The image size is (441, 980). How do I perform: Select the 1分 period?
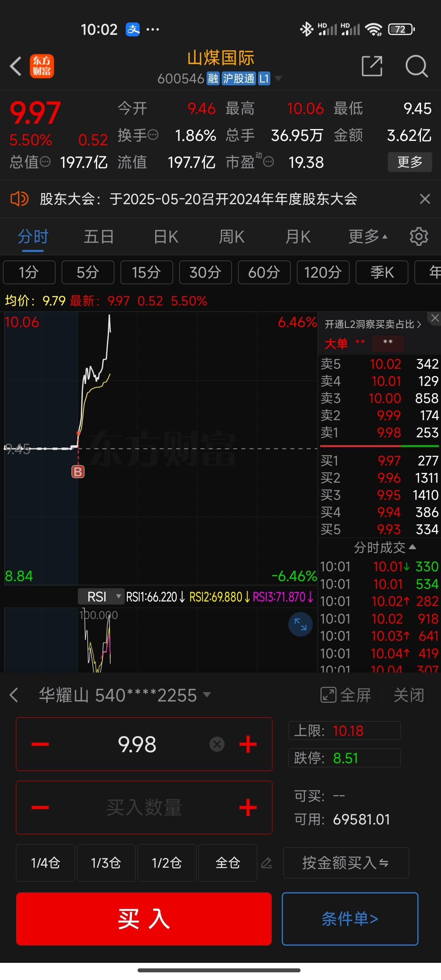(x=29, y=272)
